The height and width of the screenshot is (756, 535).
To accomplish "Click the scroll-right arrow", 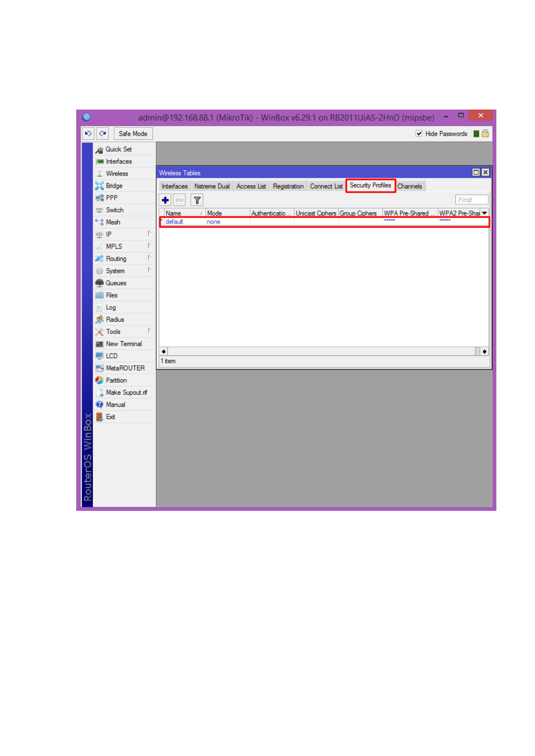I will tap(484, 352).
